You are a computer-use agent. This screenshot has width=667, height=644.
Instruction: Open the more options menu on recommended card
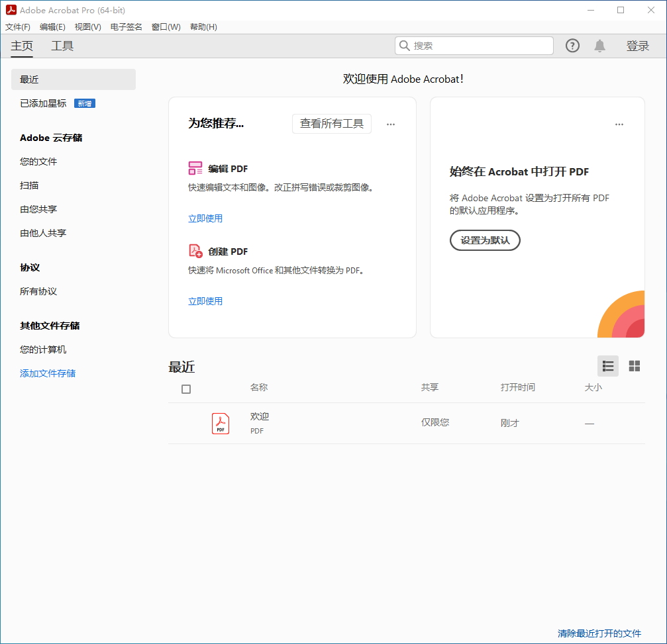coord(391,124)
